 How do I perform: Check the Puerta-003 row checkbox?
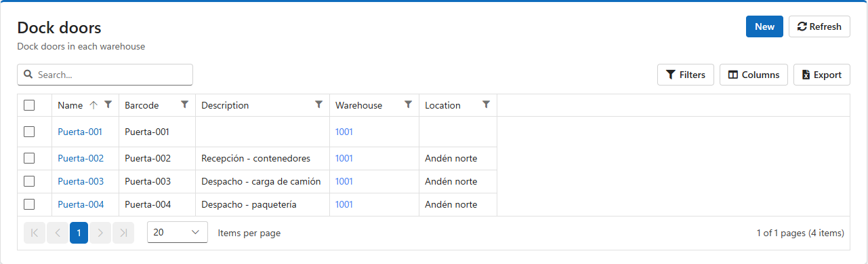tap(29, 181)
